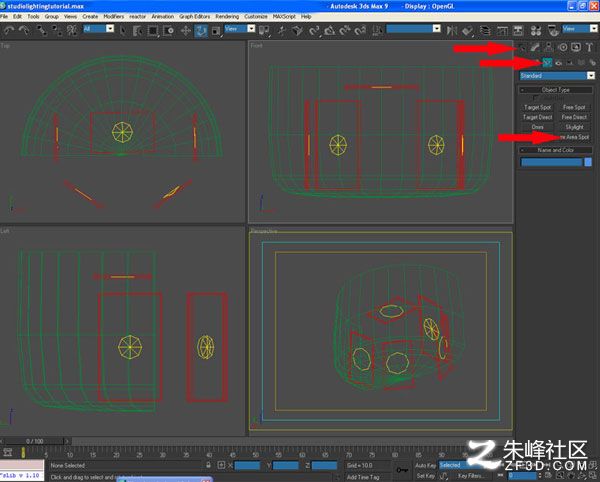Click the Undo icon in main toolbar
Screen dimensions: 600x482
pyautogui.click(x=9, y=30)
